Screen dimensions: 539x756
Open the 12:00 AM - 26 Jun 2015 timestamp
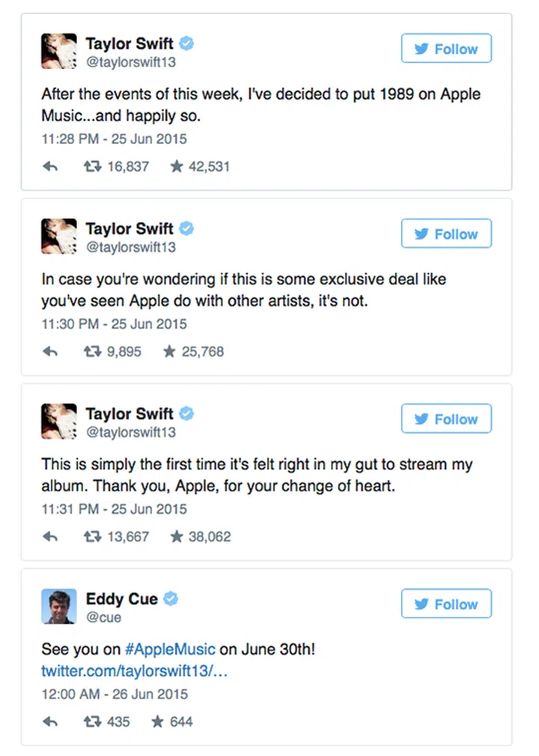pyautogui.click(x=114, y=694)
